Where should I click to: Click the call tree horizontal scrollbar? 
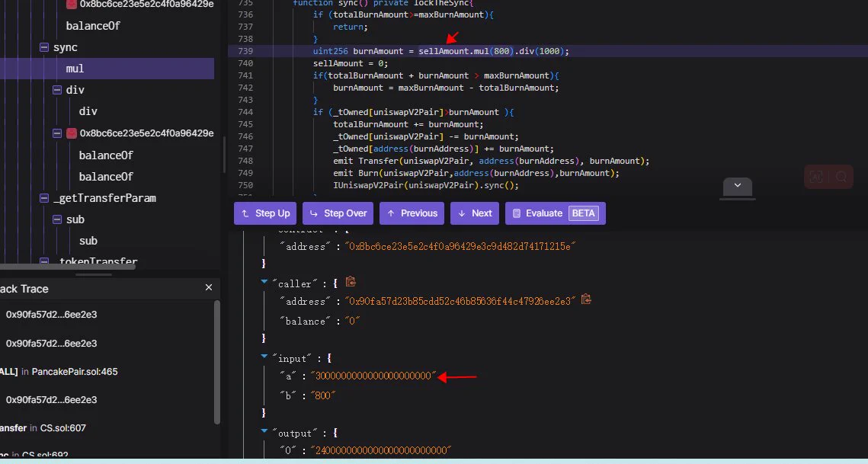click(68, 267)
